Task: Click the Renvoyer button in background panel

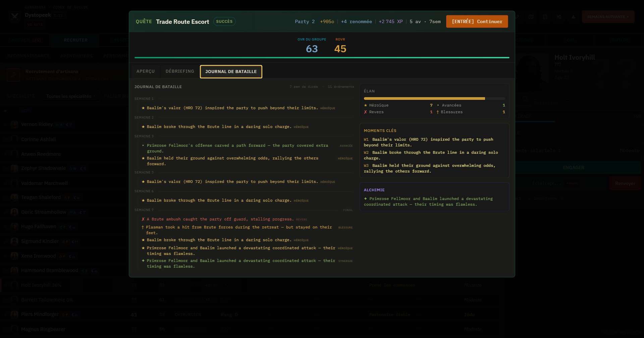Action: [x=625, y=183]
